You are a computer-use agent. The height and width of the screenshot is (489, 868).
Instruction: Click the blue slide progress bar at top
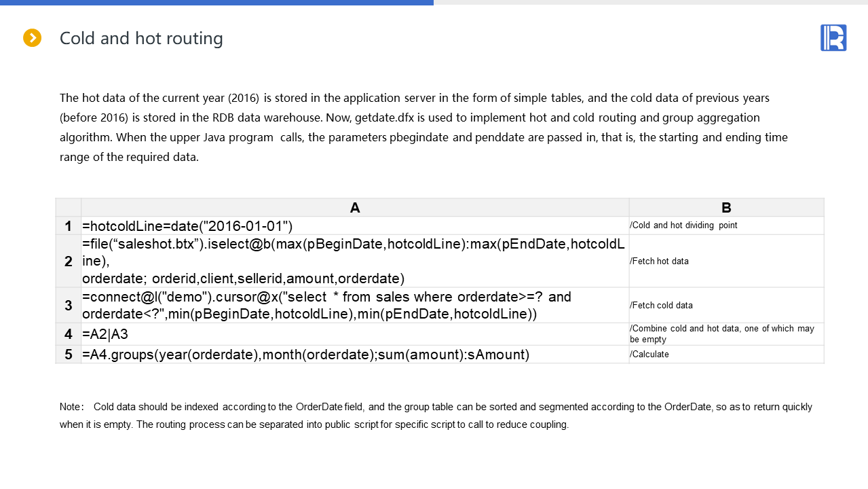click(x=216, y=3)
